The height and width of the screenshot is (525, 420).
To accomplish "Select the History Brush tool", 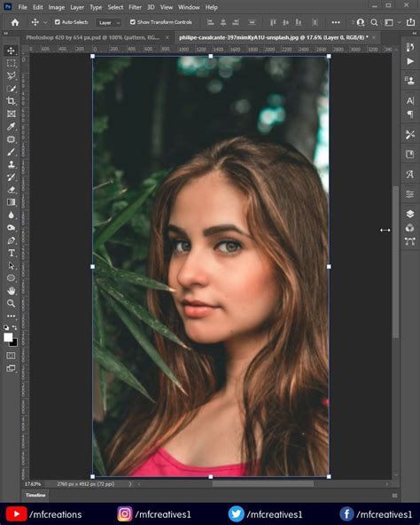I will coord(11,177).
